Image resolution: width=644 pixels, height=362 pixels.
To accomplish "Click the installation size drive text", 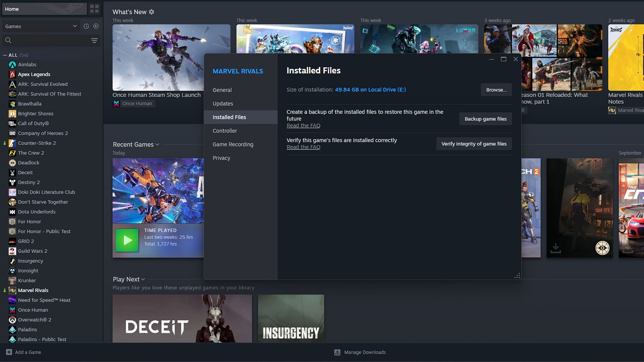I will (370, 89).
